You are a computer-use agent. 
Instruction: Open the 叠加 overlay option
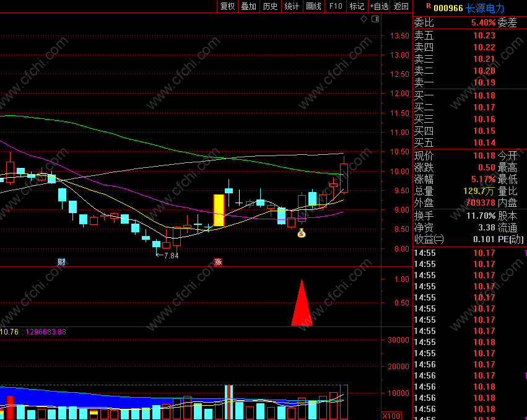(x=249, y=6)
